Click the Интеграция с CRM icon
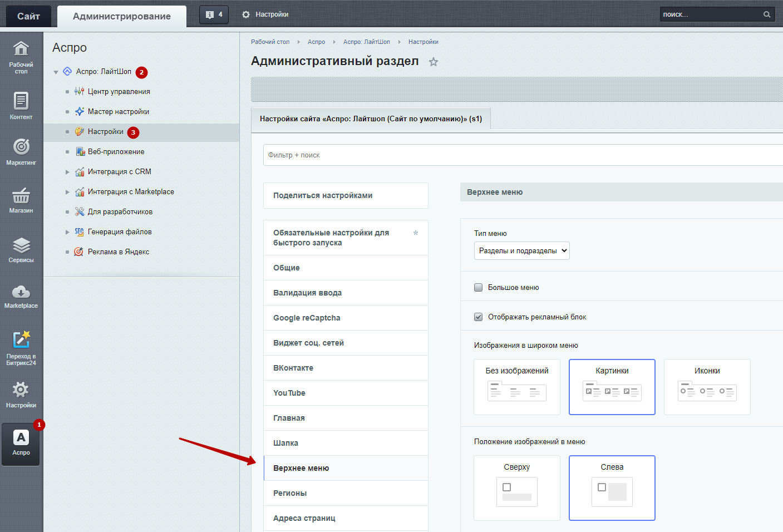Viewport: 783px width, 532px height. coord(80,171)
